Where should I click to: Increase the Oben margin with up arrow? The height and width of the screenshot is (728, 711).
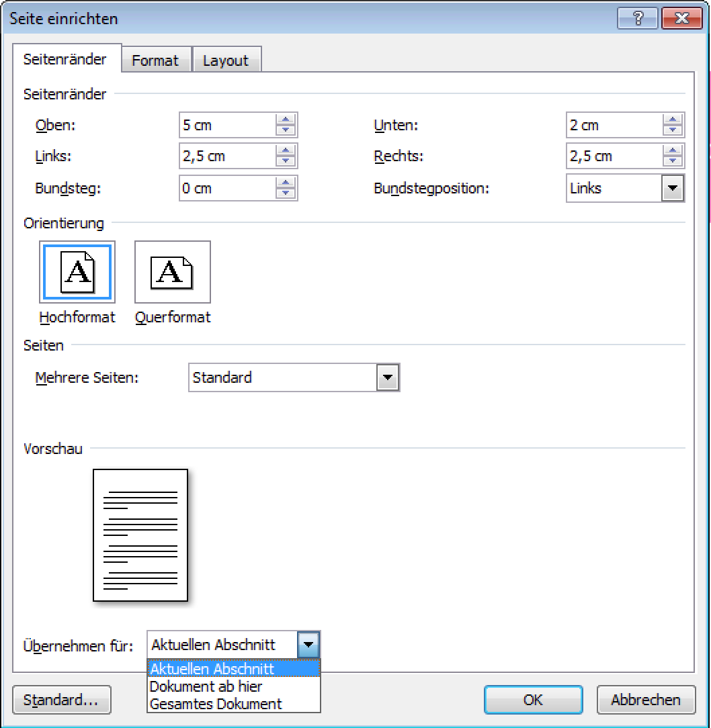(286, 121)
